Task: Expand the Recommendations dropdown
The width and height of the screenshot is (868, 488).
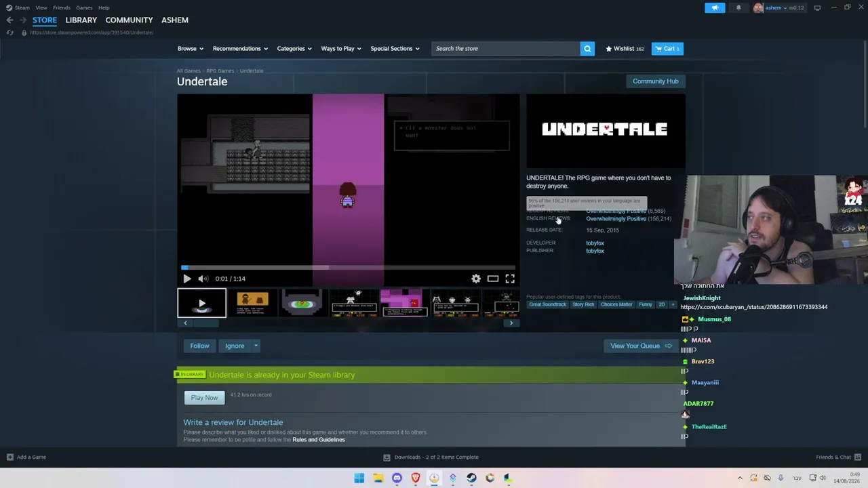Action: click(240, 49)
